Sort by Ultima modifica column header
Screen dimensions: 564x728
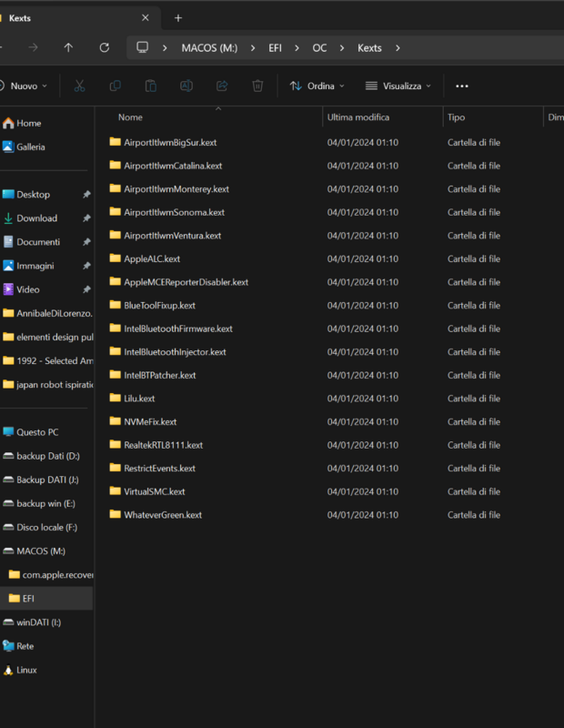pyautogui.click(x=358, y=117)
